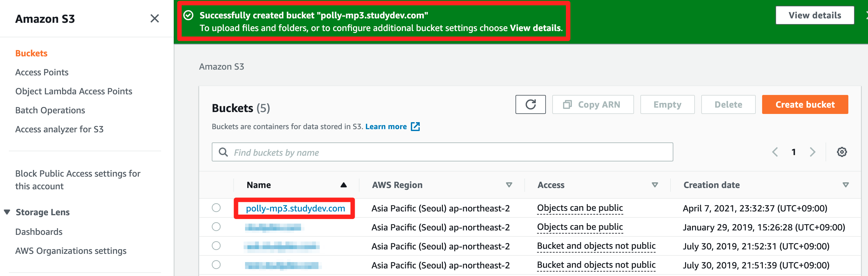Screen dimensions: 868x276
Task: Go to the previous page of buckets
Action: (775, 152)
